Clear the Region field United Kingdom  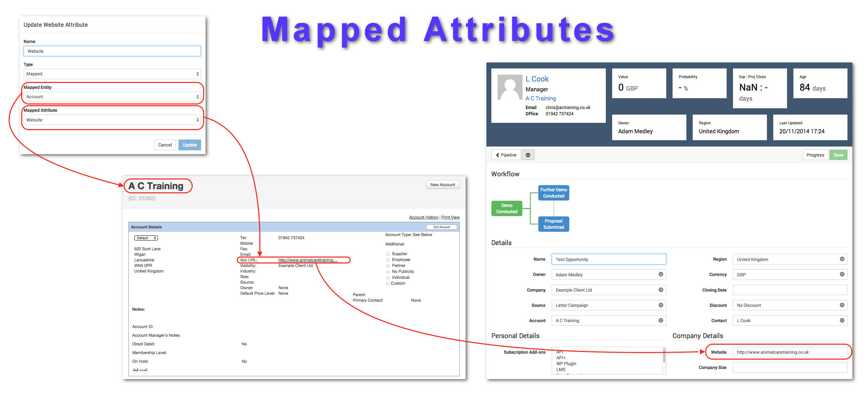[x=842, y=259]
